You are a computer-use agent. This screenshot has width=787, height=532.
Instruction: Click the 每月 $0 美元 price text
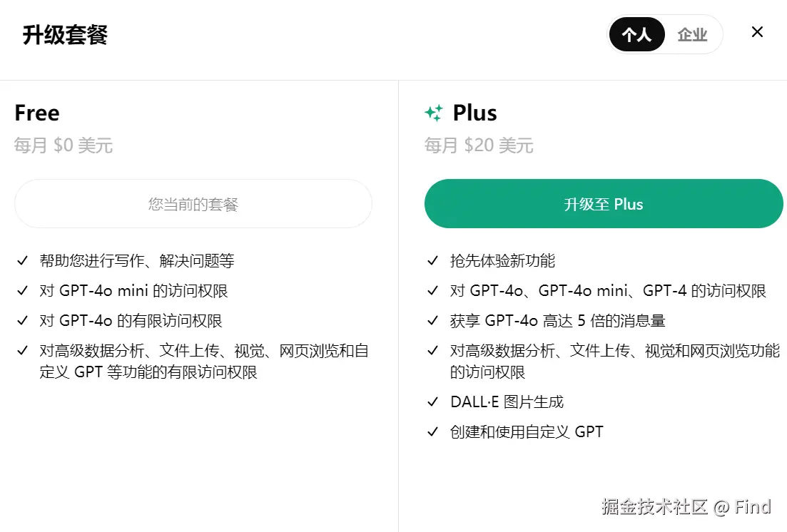point(64,145)
